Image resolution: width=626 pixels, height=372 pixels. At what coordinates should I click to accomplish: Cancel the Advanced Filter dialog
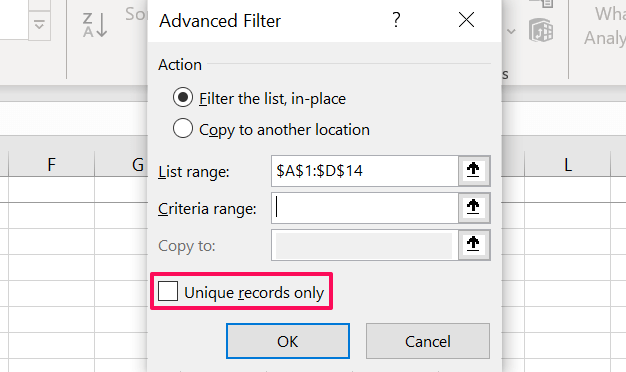(428, 341)
